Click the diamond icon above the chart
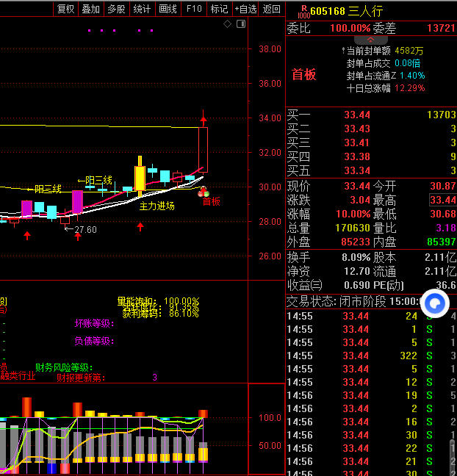Image resolution: width=457 pixels, height=476 pixels. 228,24
